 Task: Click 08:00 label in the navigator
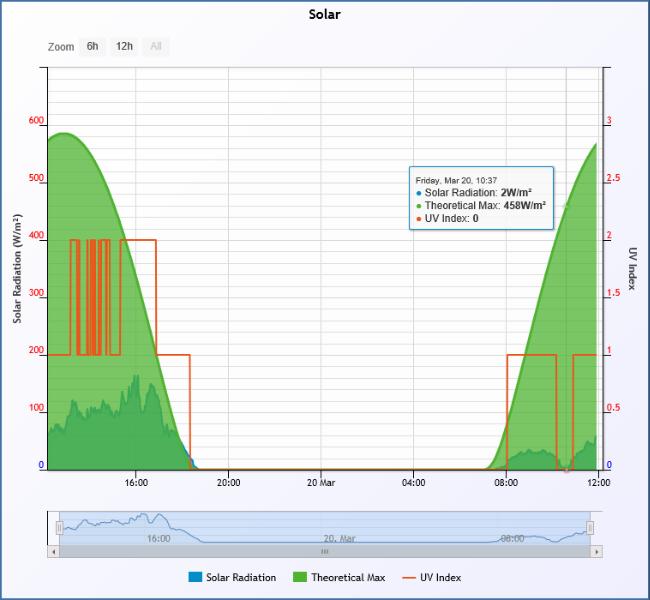click(x=512, y=538)
